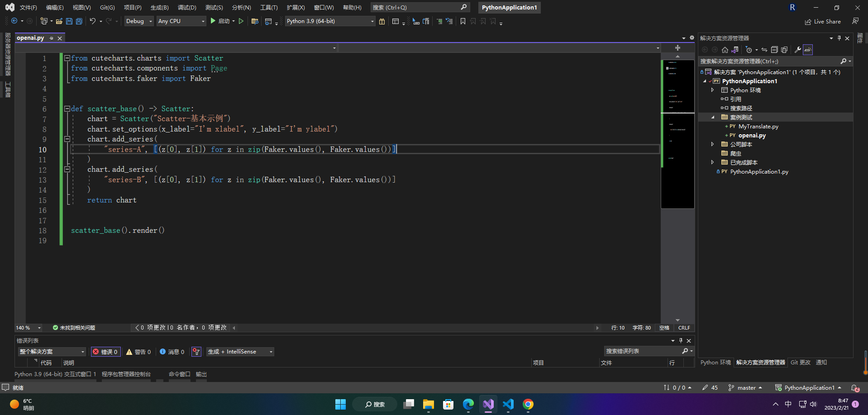Open the 生成 + IntelliSense dropdown
The height and width of the screenshot is (415, 868).
[240, 352]
